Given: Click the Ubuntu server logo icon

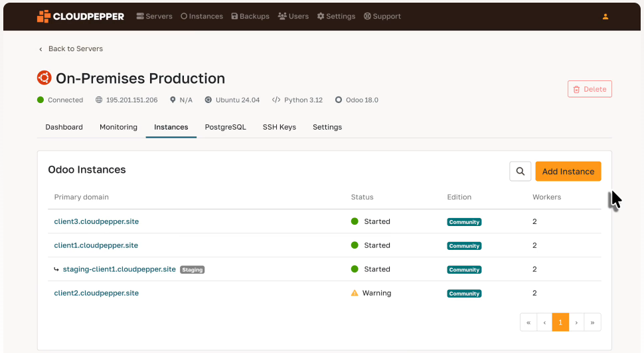Looking at the screenshot, I should click(44, 78).
